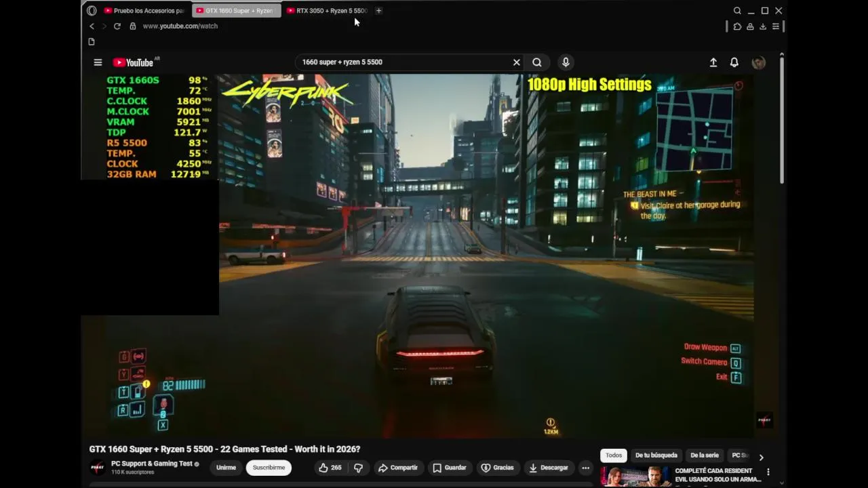
Task: Switch to the 'GTX 1660 Super + Ryzen' tab
Action: pos(236,11)
